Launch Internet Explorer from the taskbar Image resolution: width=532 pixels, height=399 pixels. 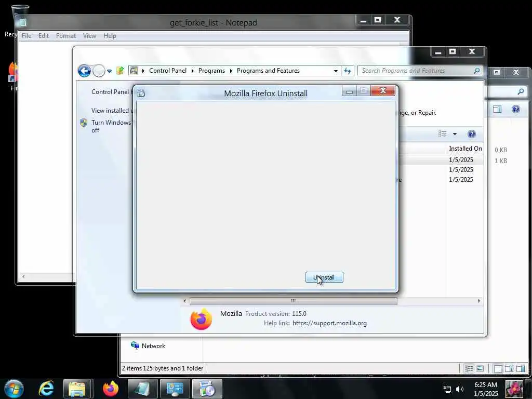coord(46,389)
